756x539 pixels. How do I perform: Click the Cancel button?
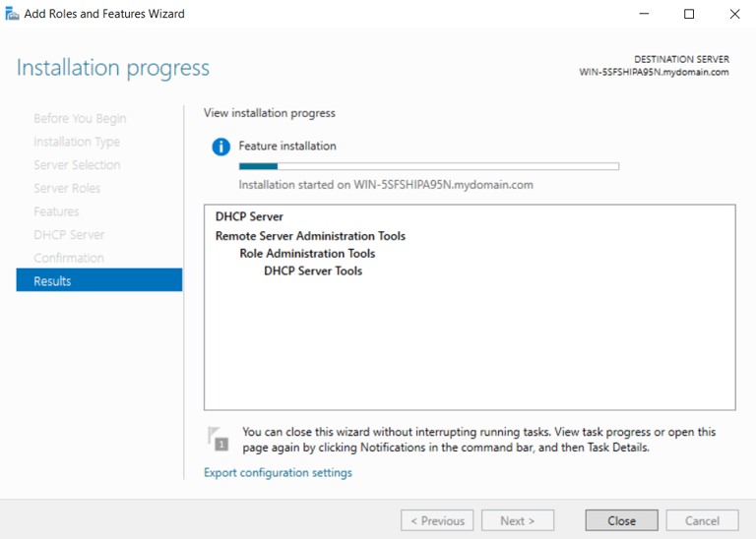[702, 520]
